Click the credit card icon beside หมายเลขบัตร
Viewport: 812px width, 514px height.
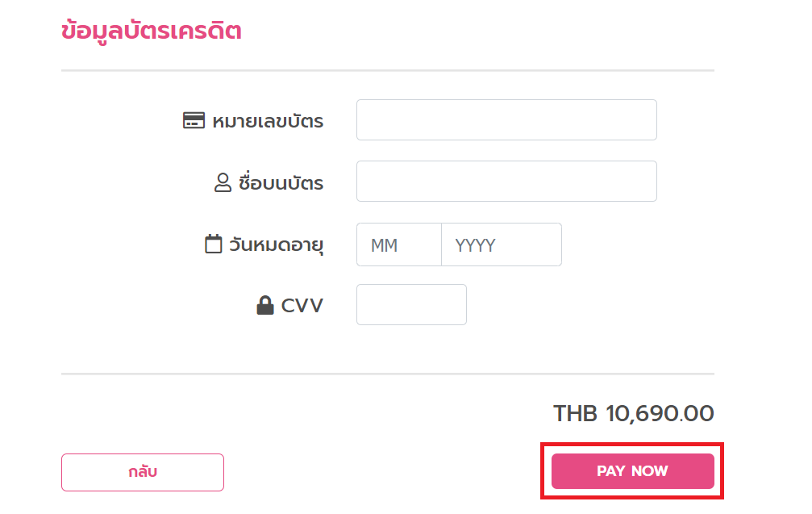coord(194,120)
